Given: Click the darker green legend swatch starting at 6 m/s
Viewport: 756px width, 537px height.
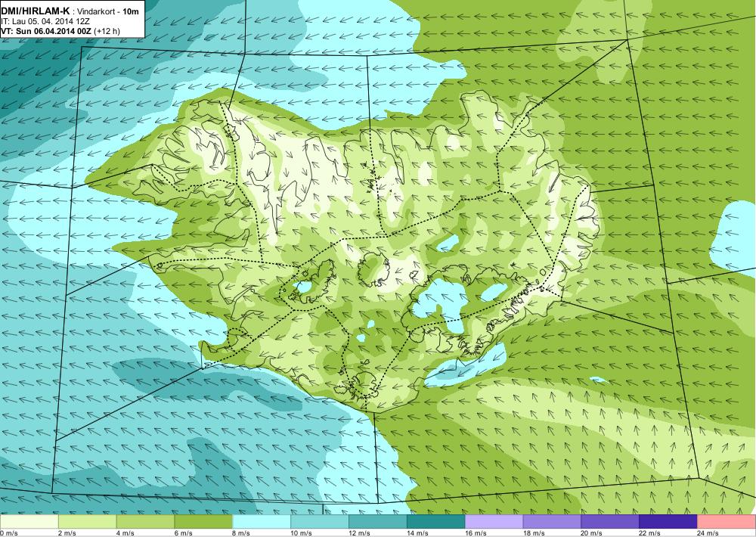Looking at the screenshot, I should point(203,522).
